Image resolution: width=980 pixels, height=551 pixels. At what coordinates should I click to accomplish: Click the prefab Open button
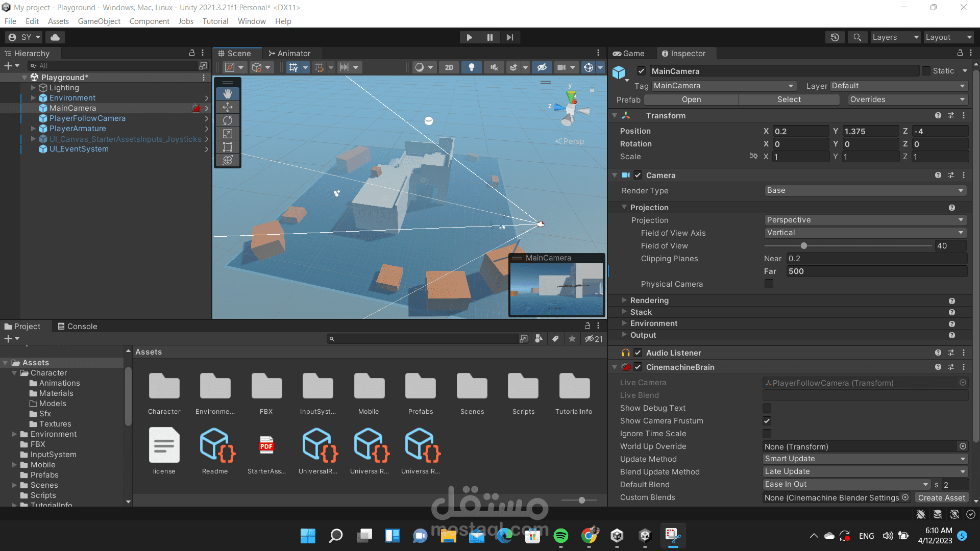coord(691,99)
